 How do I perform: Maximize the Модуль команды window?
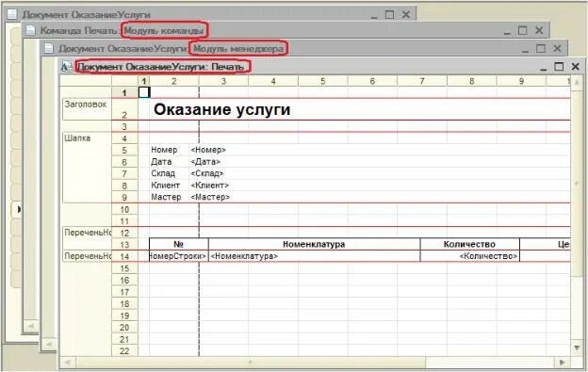point(522,30)
